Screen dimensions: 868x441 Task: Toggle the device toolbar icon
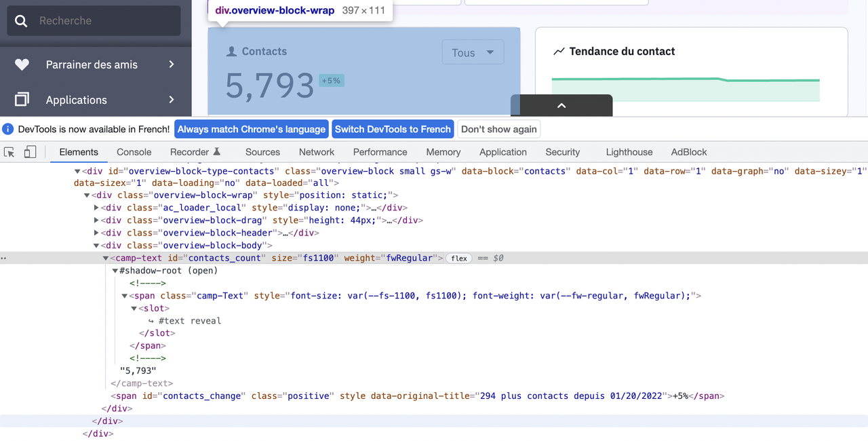(x=30, y=152)
